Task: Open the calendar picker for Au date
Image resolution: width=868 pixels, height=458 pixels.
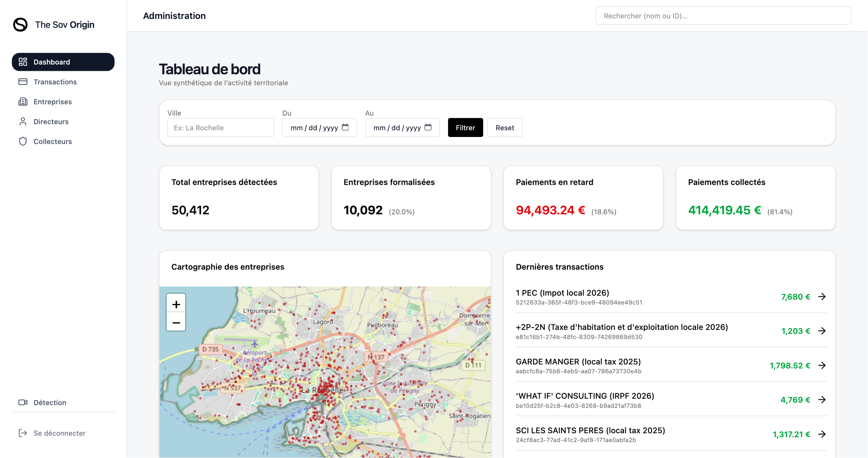Action: (x=428, y=127)
